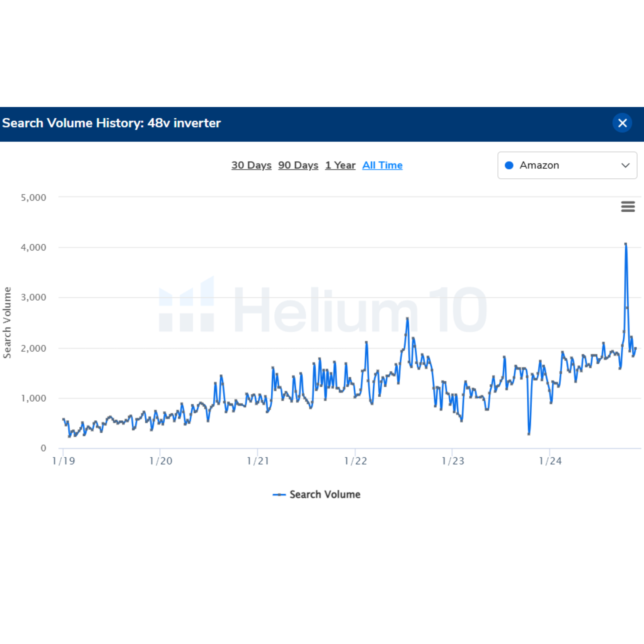The image size is (644, 644).
Task: Click the Search Volume y-axis title
Action: 7,323
